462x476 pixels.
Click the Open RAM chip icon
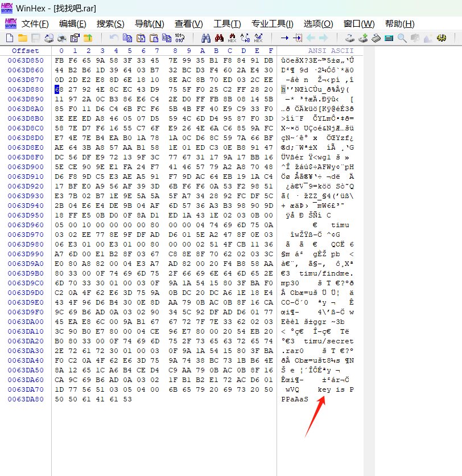click(x=376, y=38)
